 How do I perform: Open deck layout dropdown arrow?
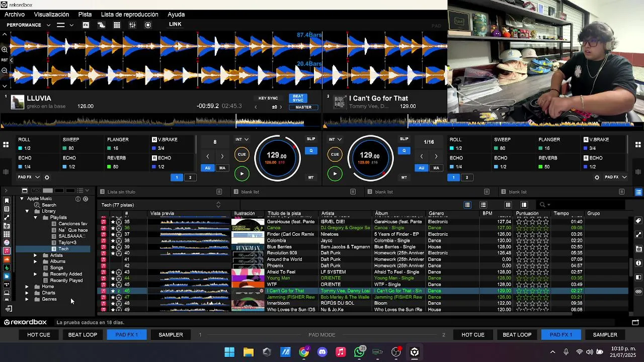71,25
